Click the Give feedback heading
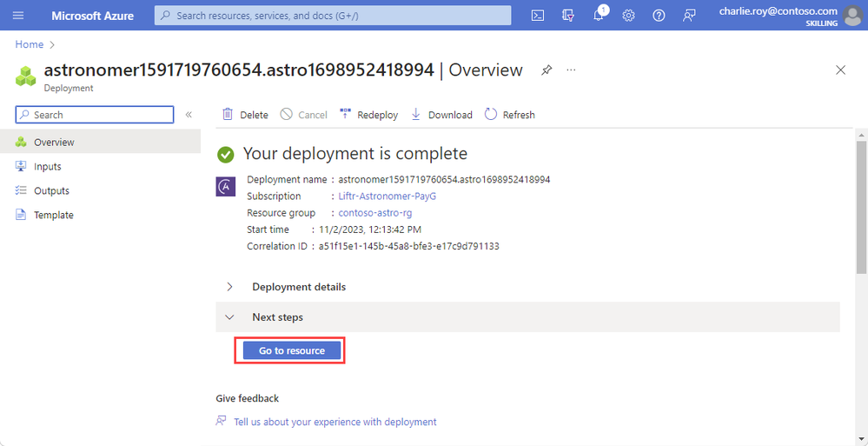 click(x=248, y=398)
